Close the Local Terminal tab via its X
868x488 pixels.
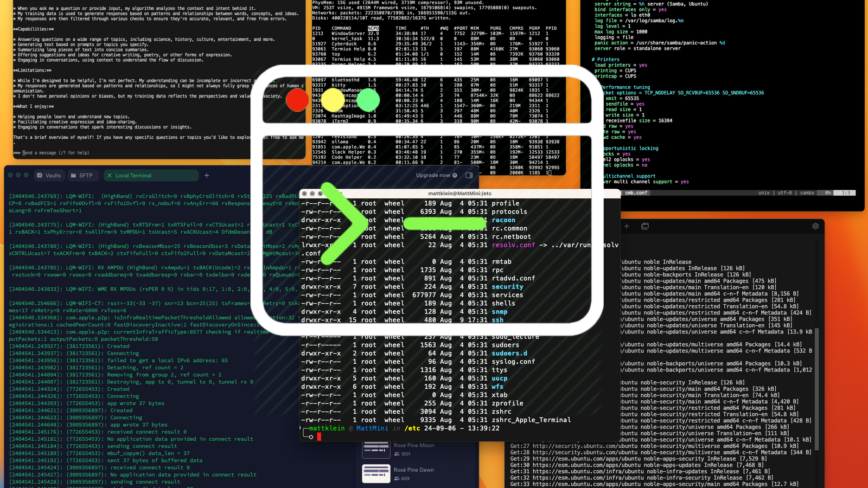110,176
